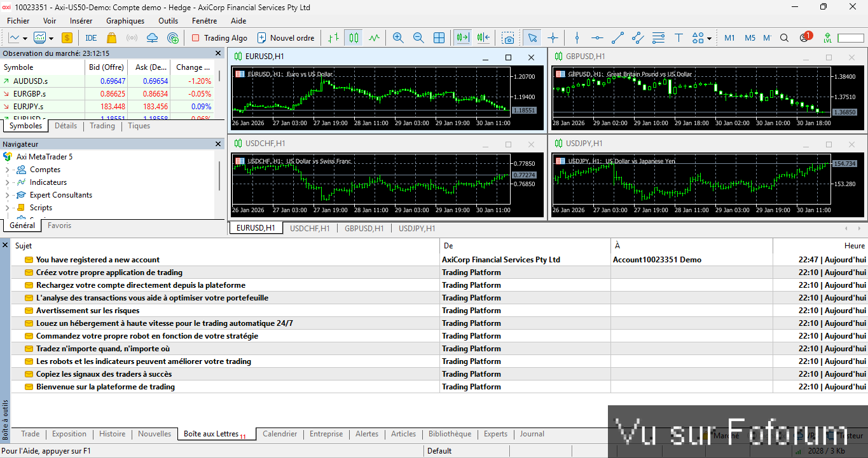Expand the Expert Consultants node
This screenshot has height=458, width=868.
tap(8, 196)
